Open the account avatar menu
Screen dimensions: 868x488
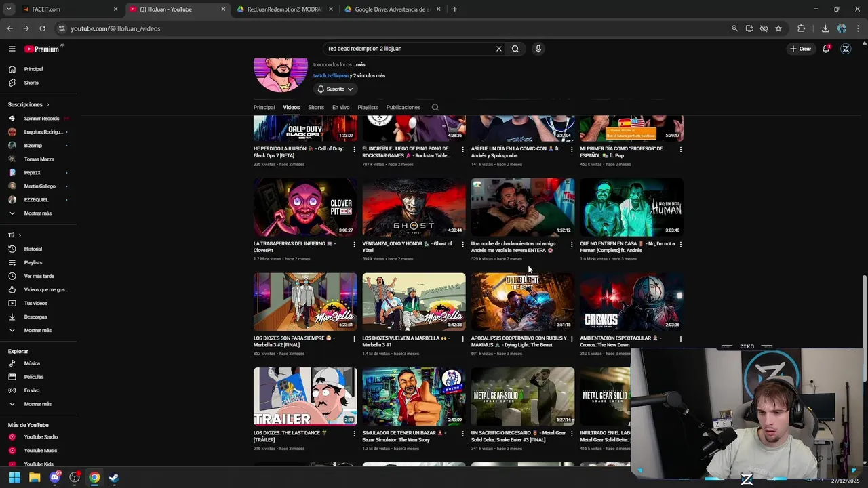[846, 49]
